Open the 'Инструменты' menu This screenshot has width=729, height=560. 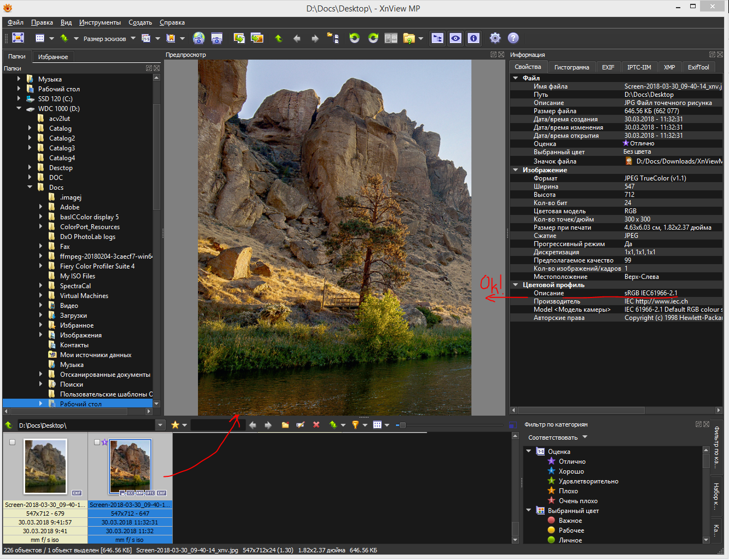coord(100,22)
